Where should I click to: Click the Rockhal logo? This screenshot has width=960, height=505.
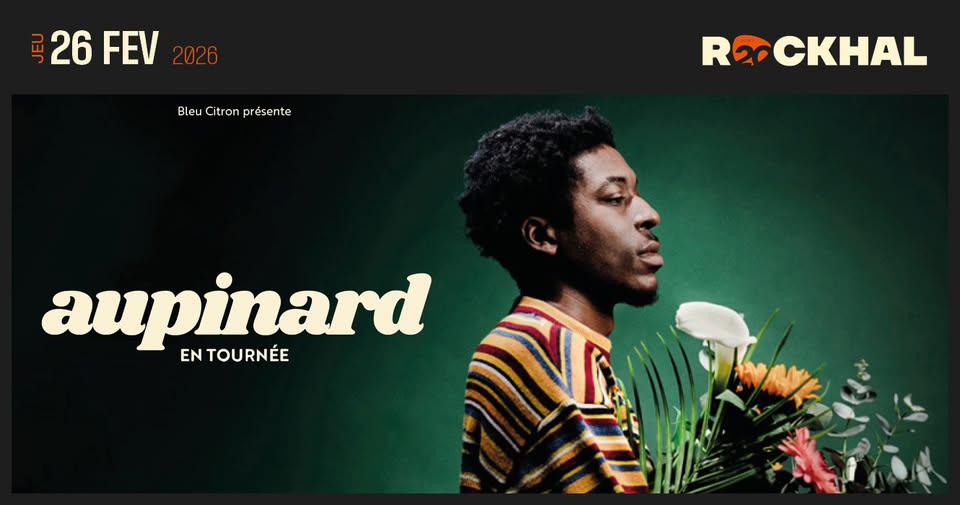(814, 51)
